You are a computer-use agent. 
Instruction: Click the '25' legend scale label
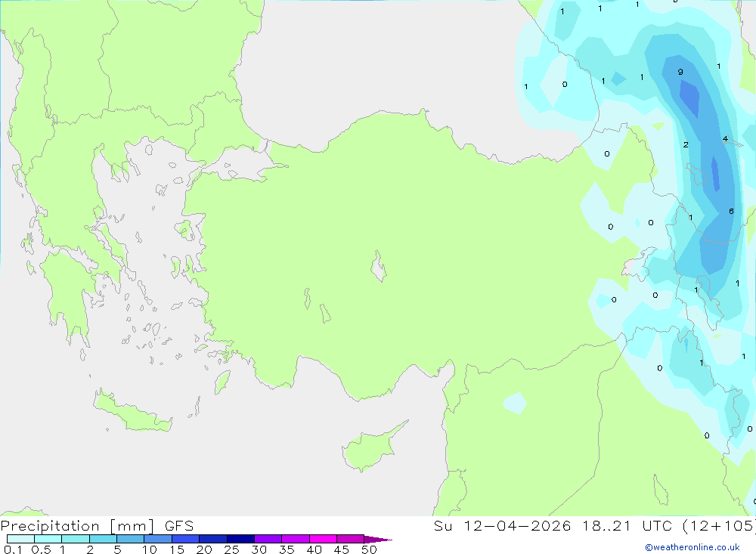point(232,549)
